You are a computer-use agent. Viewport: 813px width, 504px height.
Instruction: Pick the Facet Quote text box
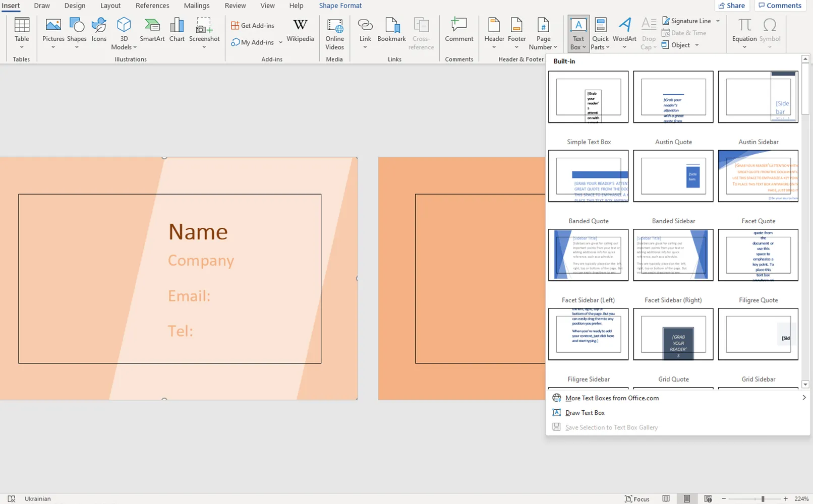758,176
